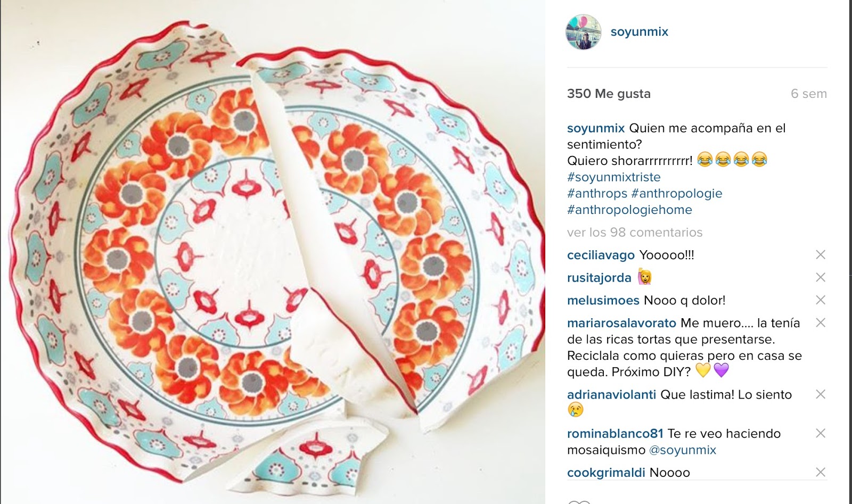Remove rusitajorda's comment using its X
This screenshot has width=852, height=504.
click(821, 277)
